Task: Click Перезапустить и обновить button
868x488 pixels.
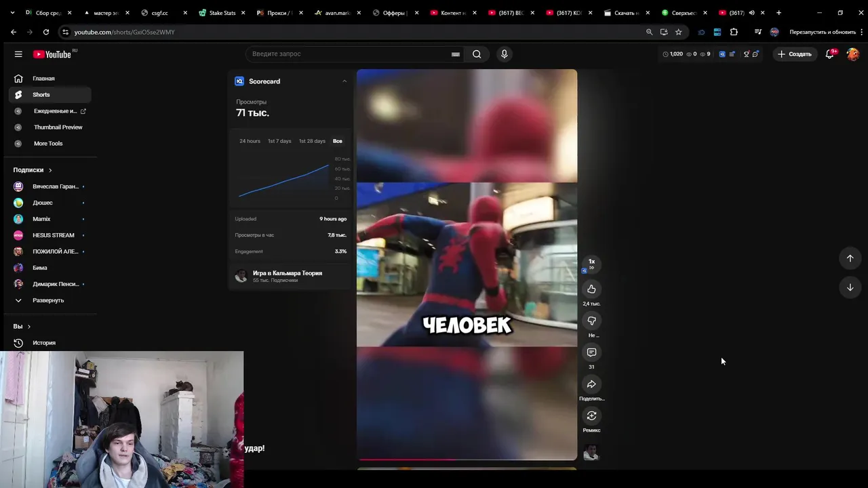Action: pyautogui.click(x=823, y=32)
